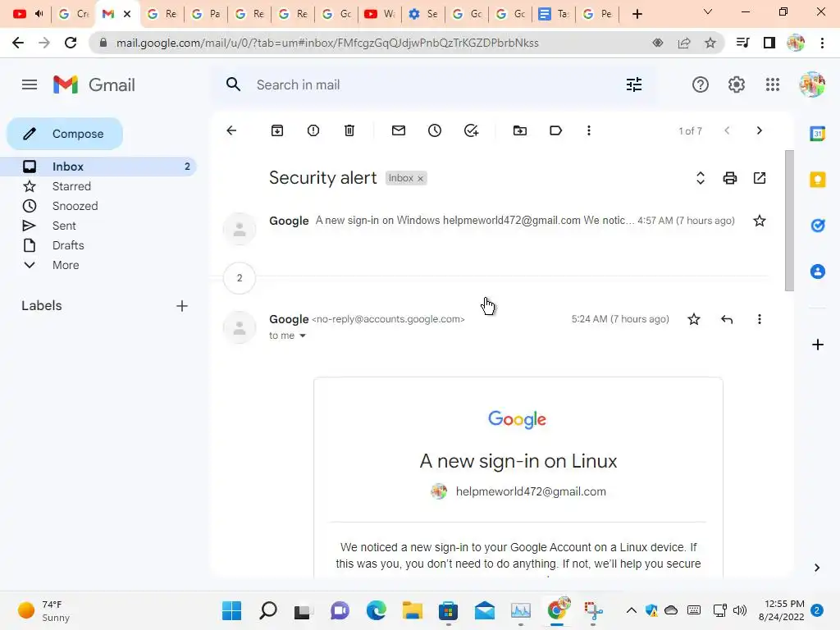This screenshot has height=630, width=840.
Task: Report this conversation as spam
Action: click(x=313, y=130)
